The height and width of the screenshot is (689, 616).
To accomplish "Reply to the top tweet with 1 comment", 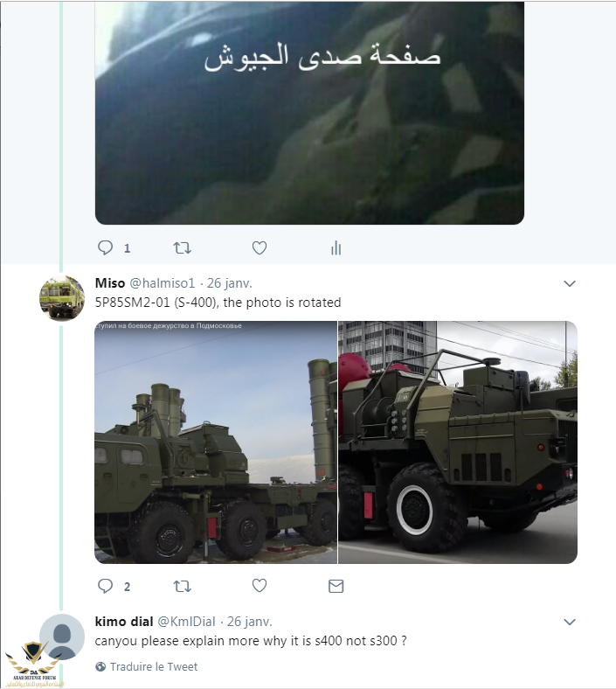I will tap(106, 247).
